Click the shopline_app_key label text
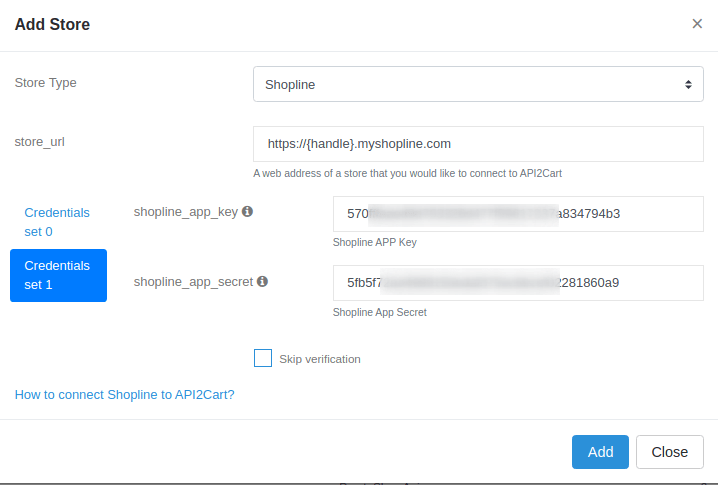Viewport: 718px width, 485px height. tap(185, 212)
